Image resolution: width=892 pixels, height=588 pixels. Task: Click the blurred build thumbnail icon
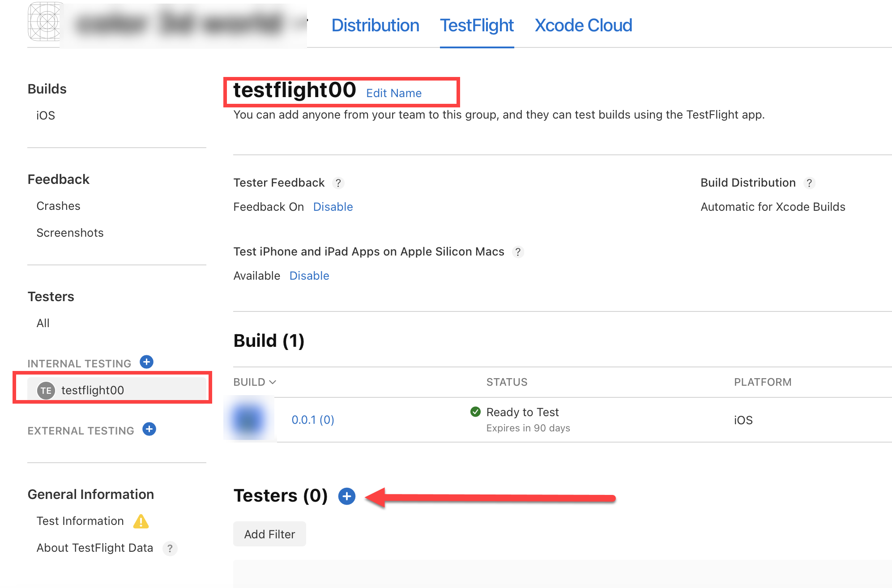[x=248, y=419]
